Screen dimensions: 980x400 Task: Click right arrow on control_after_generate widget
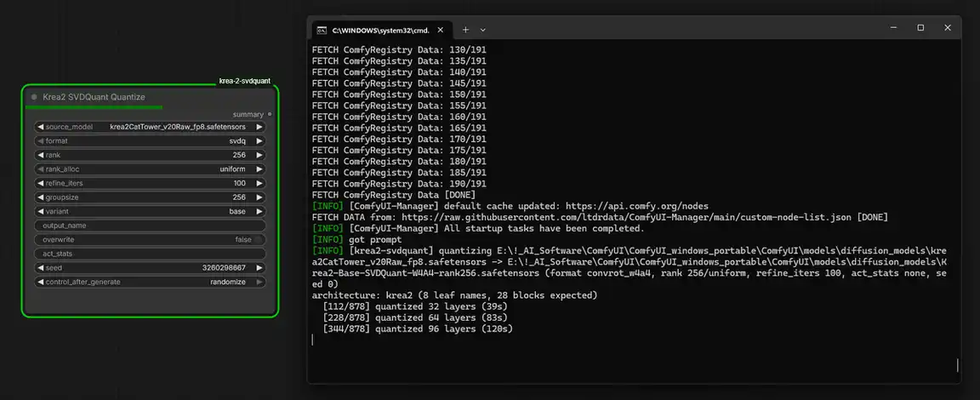[259, 282]
